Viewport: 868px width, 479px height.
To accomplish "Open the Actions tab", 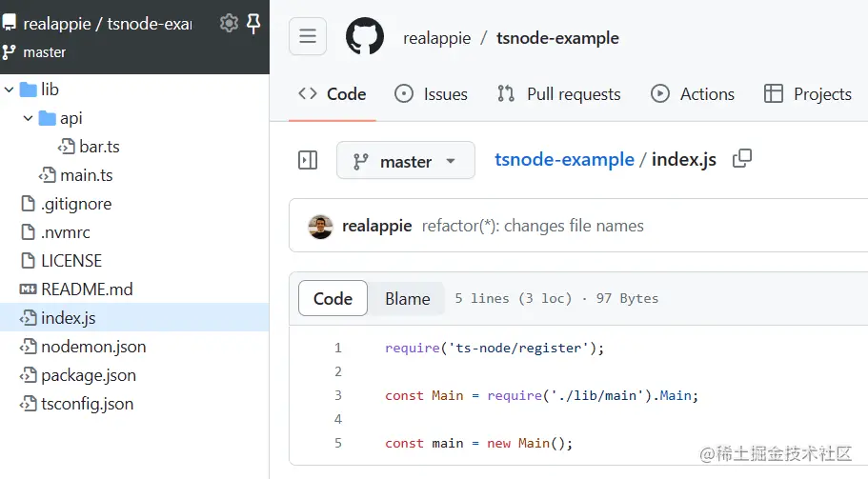I will click(693, 94).
